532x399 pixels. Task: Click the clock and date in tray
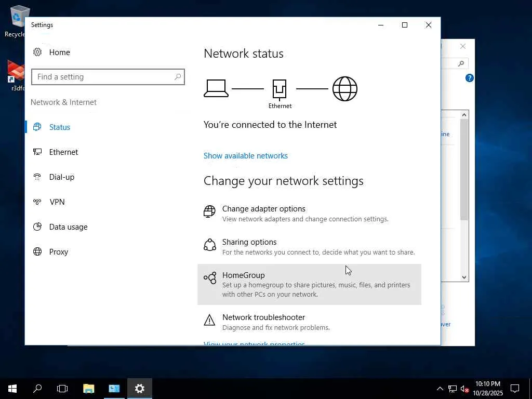coord(487,389)
